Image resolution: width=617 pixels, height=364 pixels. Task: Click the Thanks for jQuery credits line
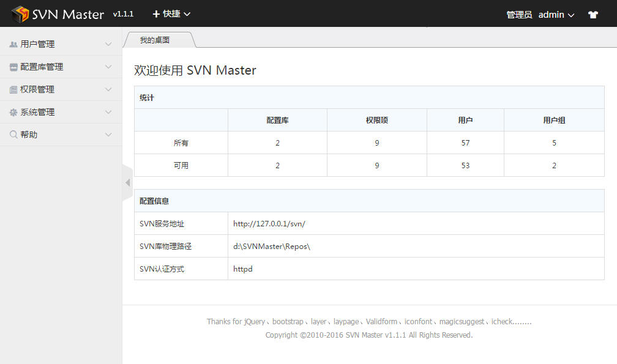coord(369,322)
